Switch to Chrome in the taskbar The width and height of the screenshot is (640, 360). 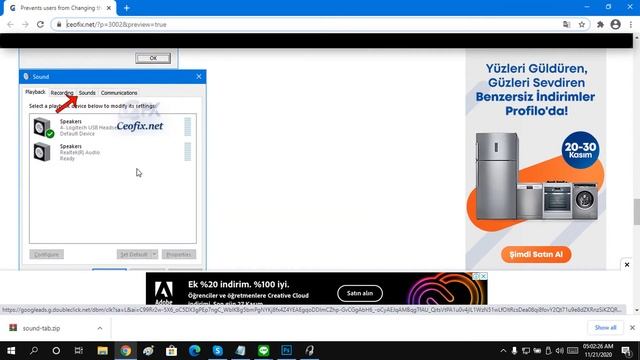coord(126,351)
